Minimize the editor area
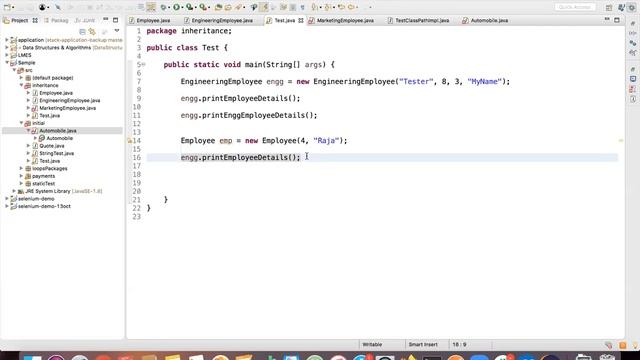 coord(607,20)
